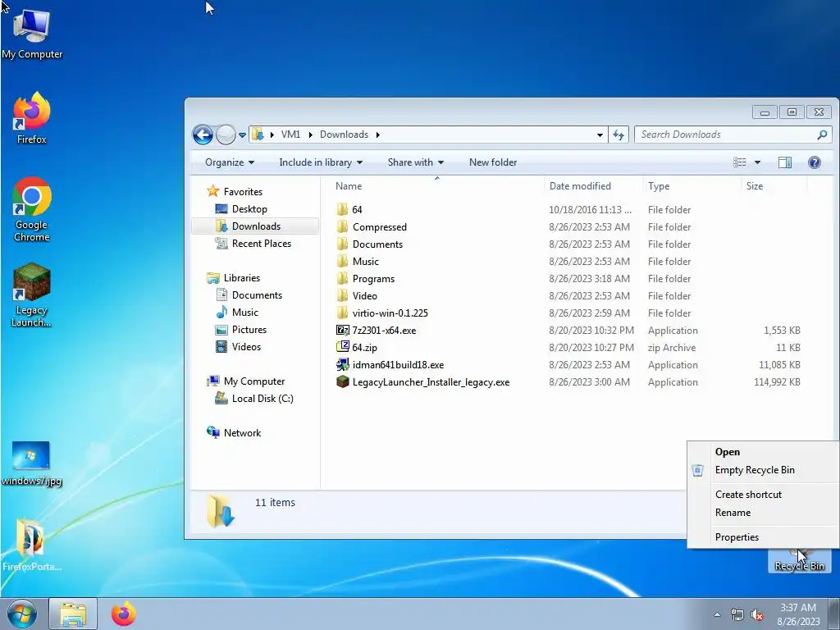The image size is (840, 630).
Task: Choose Create shortcut from context menu
Action: [764, 495]
